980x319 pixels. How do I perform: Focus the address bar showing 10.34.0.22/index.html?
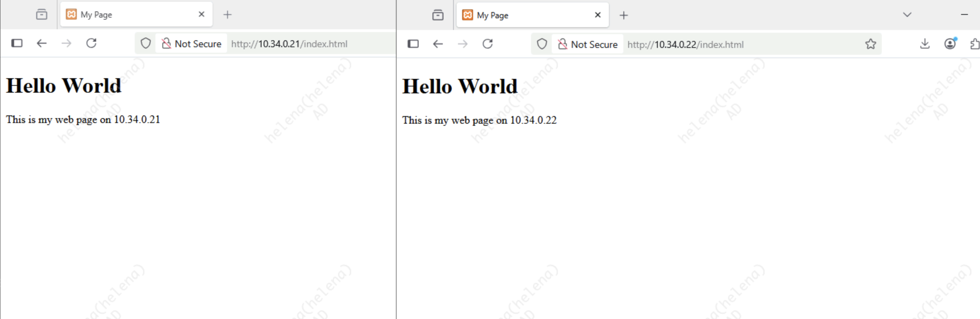click(x=723, y=44)
